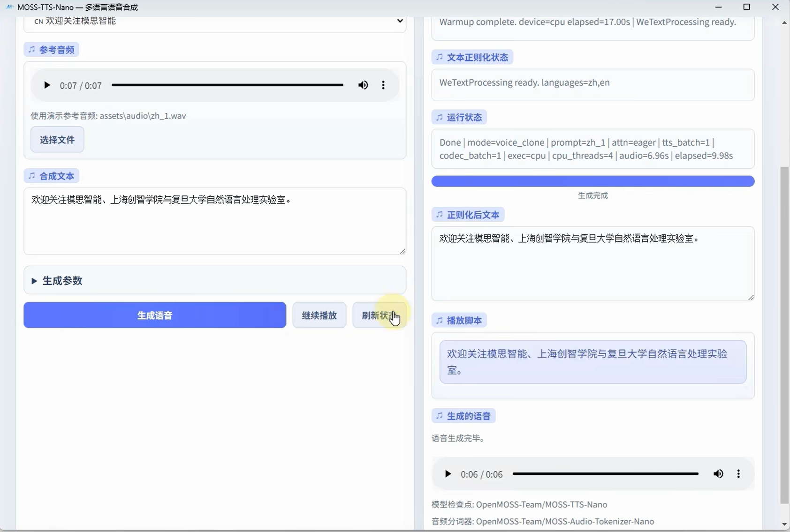Click the resize grip of 正则化后文本 box
Screen dimensions: 790x532
coord(751,297)
